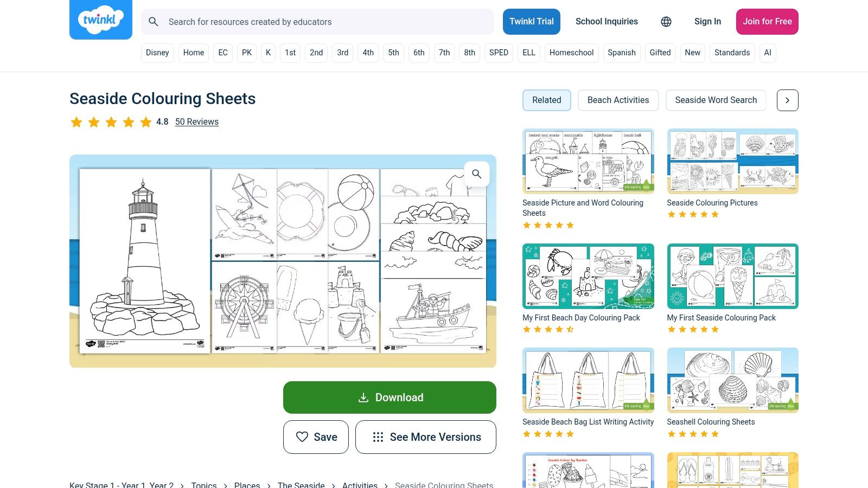Click the heart icon next to Save
This screenshot has height=488, width=868.
click(x=302, y=437)
